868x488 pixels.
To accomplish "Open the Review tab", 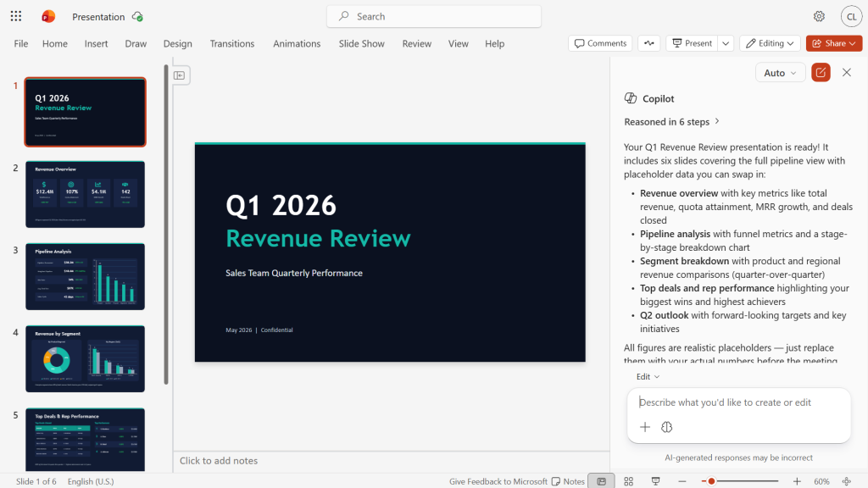I will 417,44.
